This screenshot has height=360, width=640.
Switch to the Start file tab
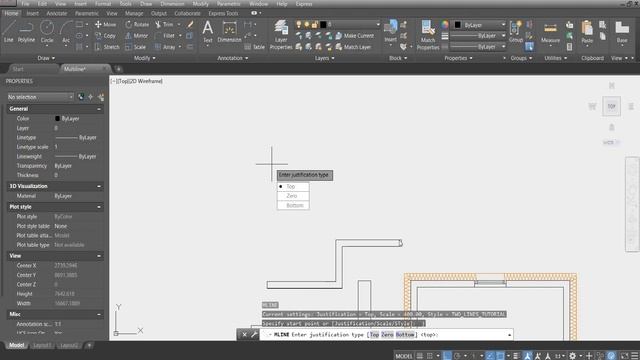18,69
